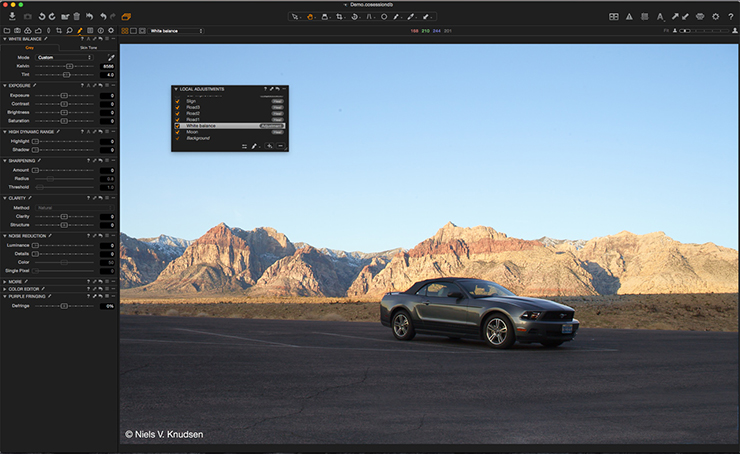
Task: Collapse the Noise Reduction panel
Action: tap(5, 236)
